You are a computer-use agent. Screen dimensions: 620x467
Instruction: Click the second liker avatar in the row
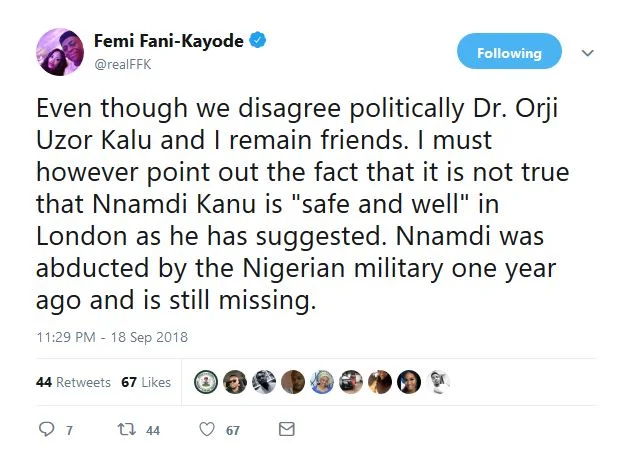[x=233, y=381]
